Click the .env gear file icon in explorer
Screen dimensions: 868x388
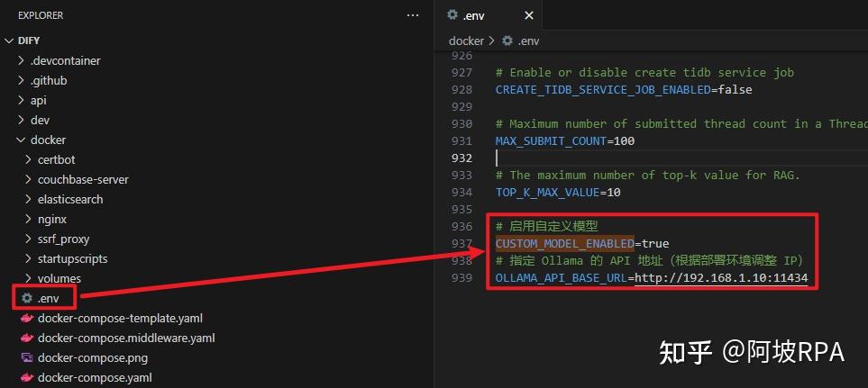pos(27,299)
